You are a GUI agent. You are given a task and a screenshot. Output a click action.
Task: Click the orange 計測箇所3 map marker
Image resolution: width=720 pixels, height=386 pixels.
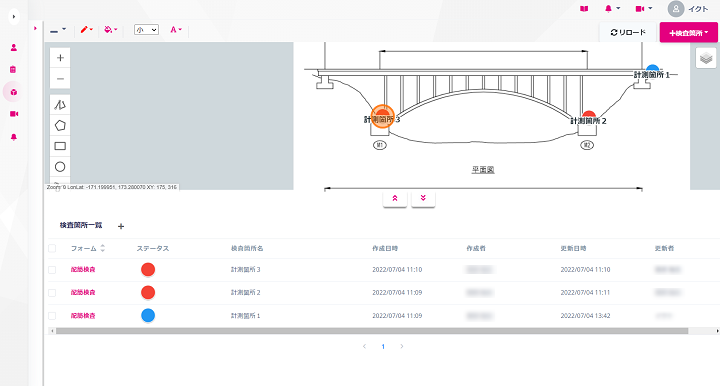(x=382, y=116)
